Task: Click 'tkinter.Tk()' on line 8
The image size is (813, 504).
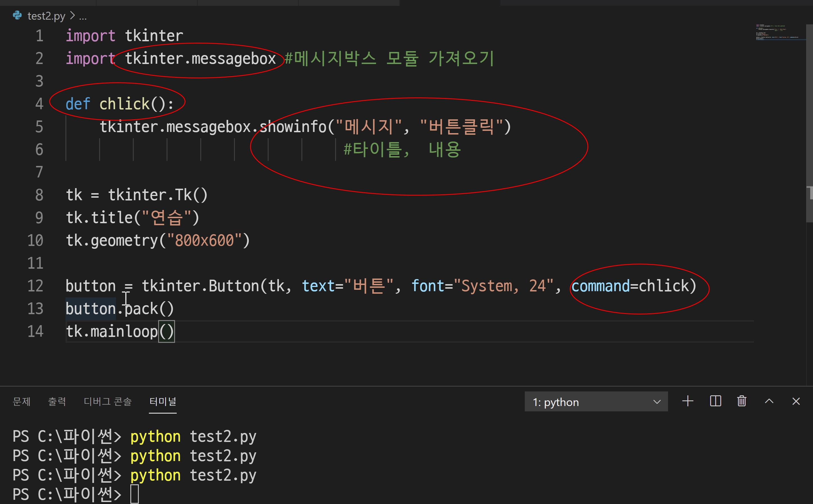Action: point(158,195)
